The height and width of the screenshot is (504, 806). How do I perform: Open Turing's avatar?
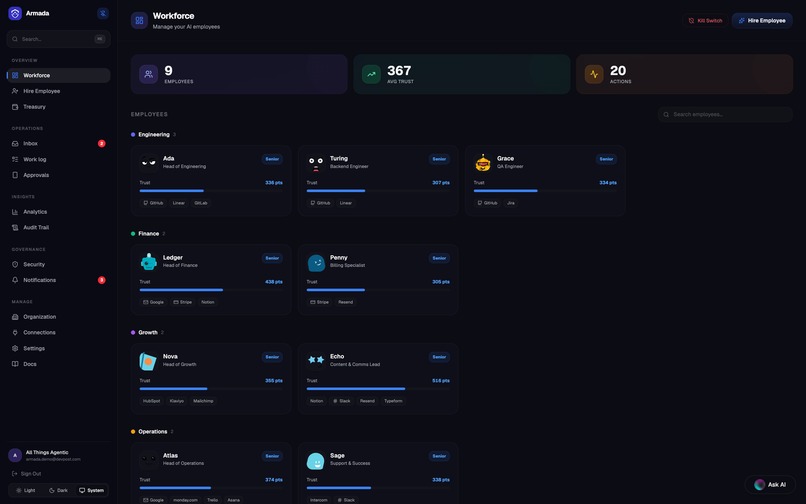[316, 163]
